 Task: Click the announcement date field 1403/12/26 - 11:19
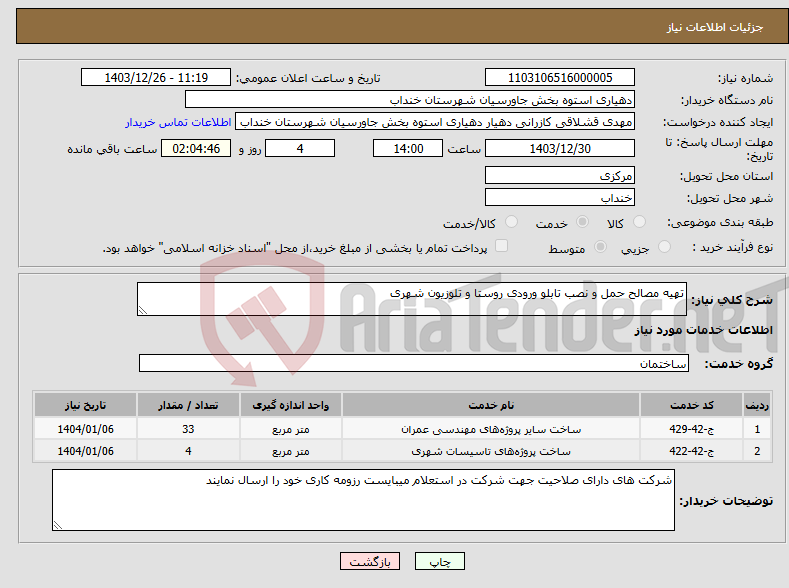(x=156, y=77)
